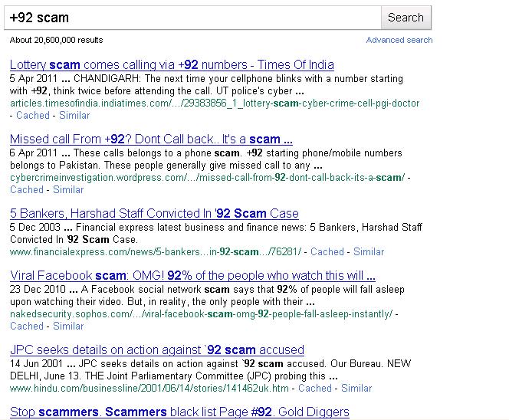Open 'Stop scammers. Scammers black list' result

(179, 412)
